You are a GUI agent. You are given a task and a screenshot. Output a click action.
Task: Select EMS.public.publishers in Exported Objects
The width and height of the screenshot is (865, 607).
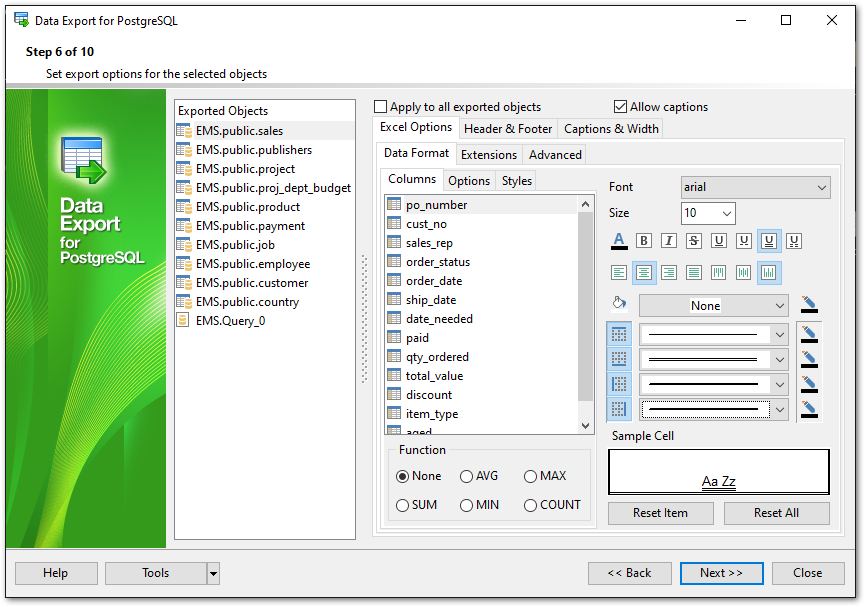point(265,150)
